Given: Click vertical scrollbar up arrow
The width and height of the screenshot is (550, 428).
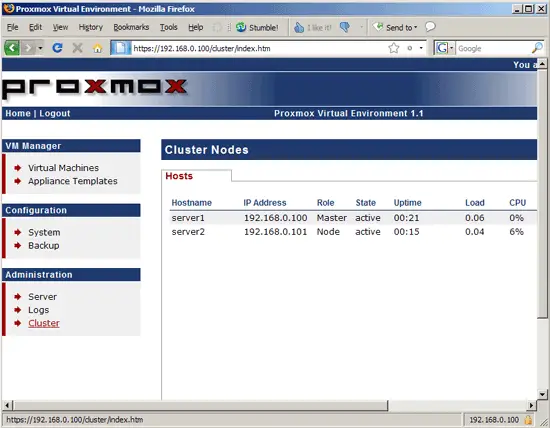Looking at the screenshot, I should click(542, 64).
